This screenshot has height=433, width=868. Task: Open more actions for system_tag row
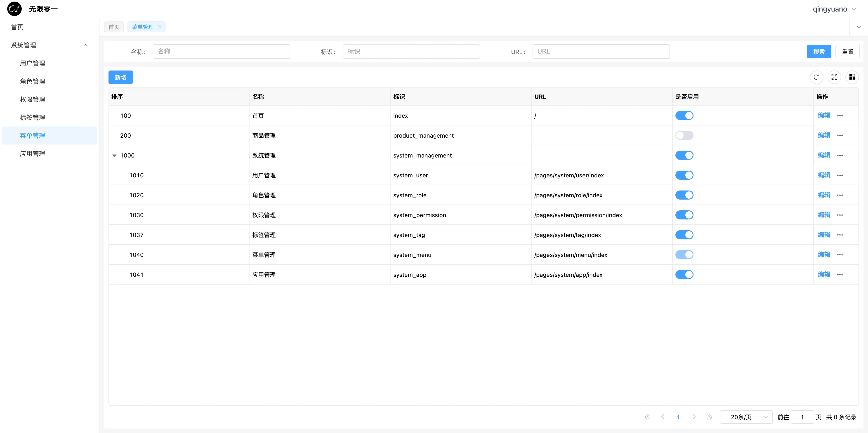(840, 235)
